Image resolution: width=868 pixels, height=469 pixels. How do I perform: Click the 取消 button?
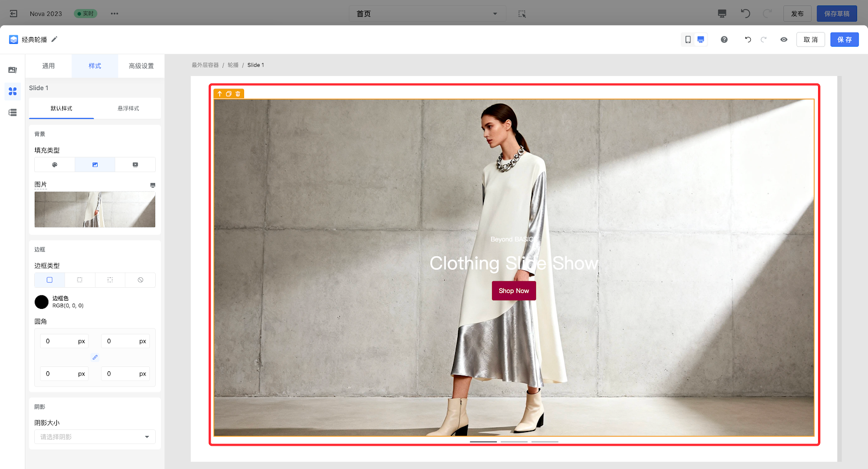coord(810,40)
